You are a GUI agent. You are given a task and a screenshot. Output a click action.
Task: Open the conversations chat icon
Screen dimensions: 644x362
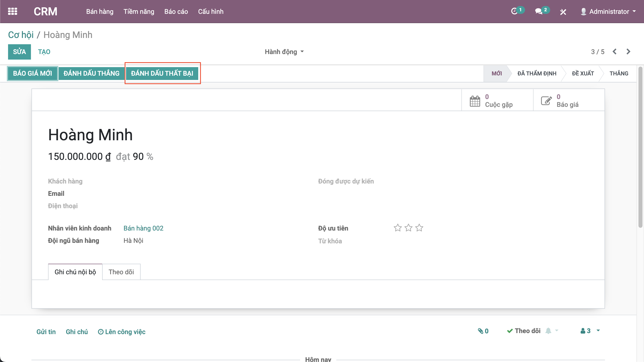(x=539, y=11)
